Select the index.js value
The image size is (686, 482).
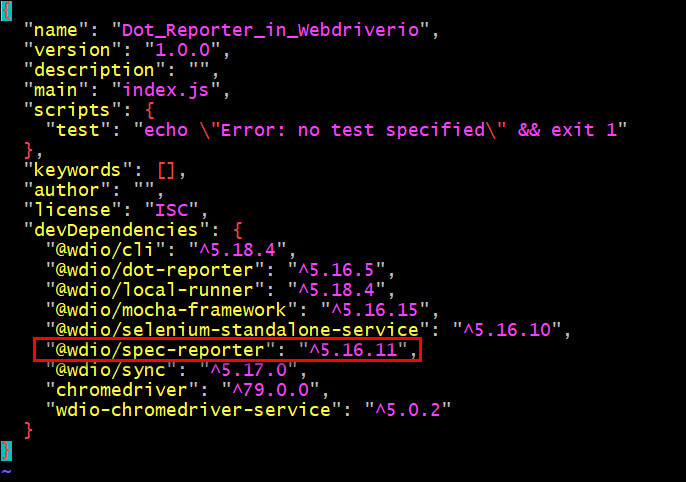(166, 90)
